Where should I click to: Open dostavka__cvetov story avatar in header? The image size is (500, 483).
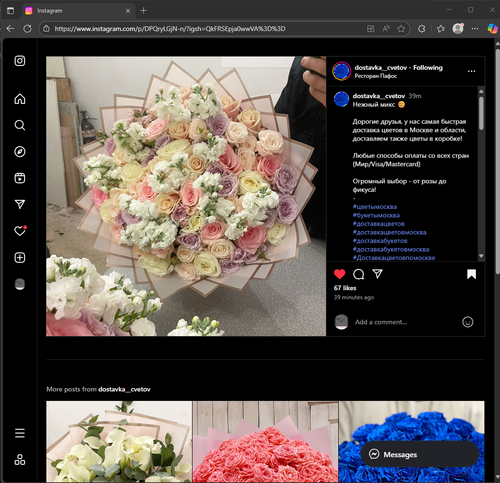(341, 71)
